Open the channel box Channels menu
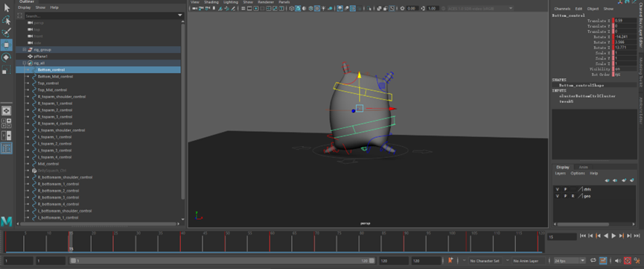Image resolution: width=644 pixels, height=269 pixels. [562, 9]
